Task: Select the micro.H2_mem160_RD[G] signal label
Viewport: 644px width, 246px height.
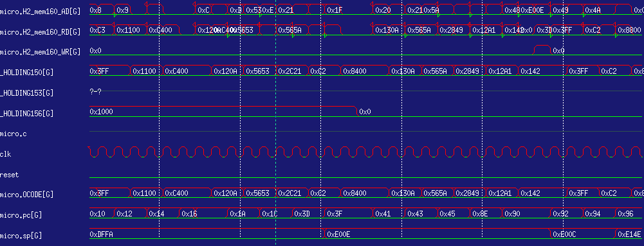Action: pyautogui.click(x=41, y=31)
